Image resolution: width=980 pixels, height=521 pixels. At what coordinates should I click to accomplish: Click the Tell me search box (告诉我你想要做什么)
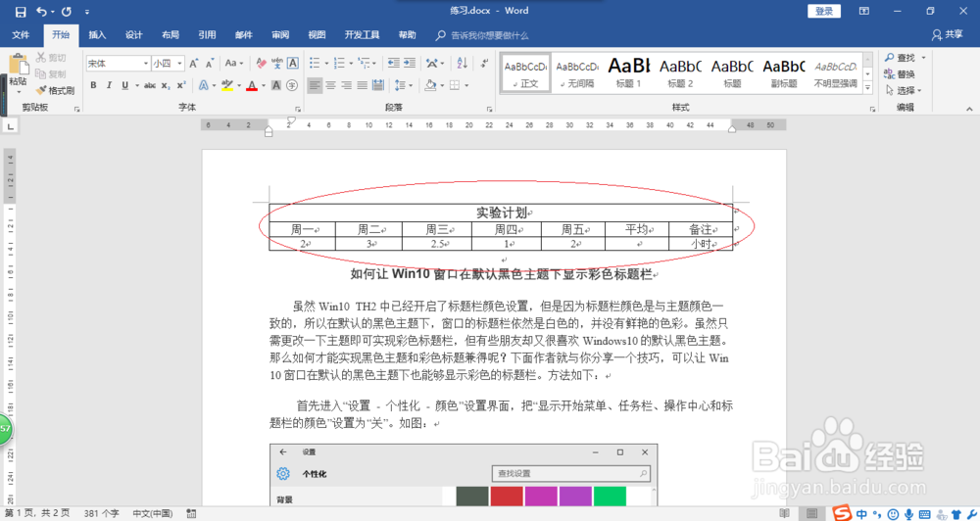490,35
